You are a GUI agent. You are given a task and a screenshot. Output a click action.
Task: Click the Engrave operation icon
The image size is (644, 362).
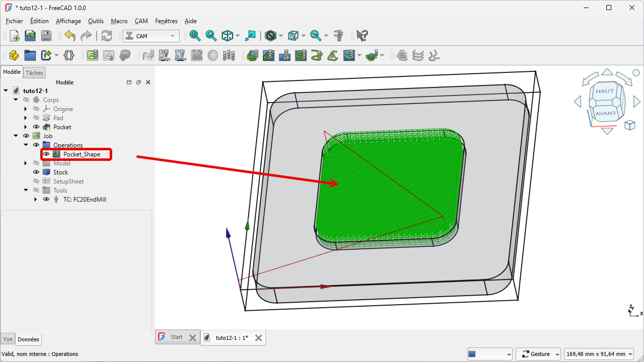click(x=333, y=55)
